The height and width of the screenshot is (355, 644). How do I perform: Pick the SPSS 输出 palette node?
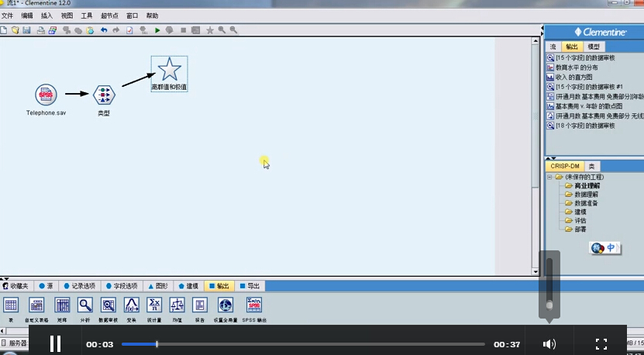pyautogui.click(x=253, y=305)
